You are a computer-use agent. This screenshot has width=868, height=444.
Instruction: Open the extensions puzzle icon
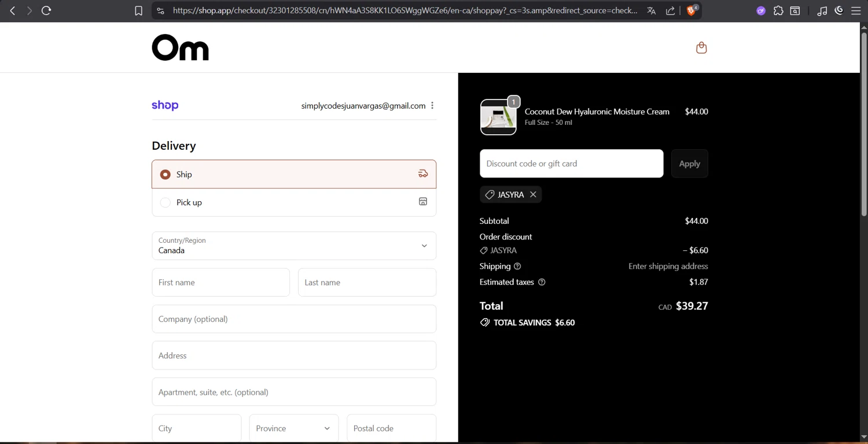[778, 10]
